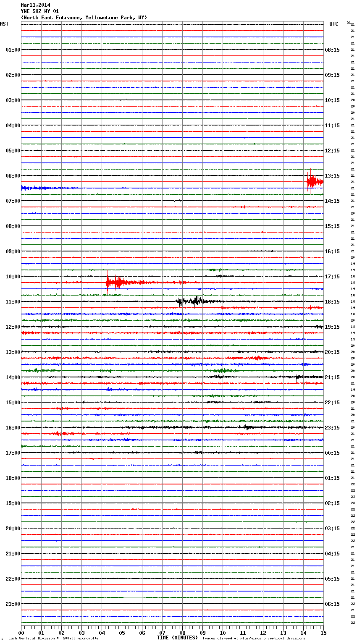Select the 05:00 MST time label
The height and width of the screenshot is (644, 357).
pyautogui.click(x=13, y=151)
